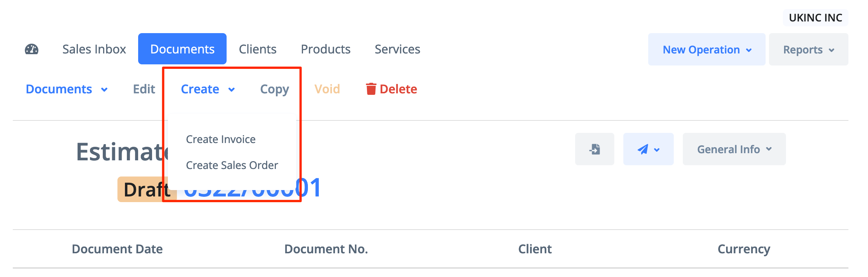Screen dimensions: 868x277
Task: Click the trash icon next to Delete
Action: [x=371, y=89]
